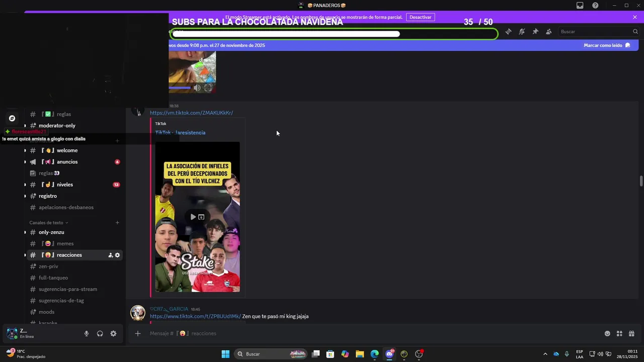Open TikTok video in picture-in-picture popout
The image size is (644, 362).
point(201,217)
